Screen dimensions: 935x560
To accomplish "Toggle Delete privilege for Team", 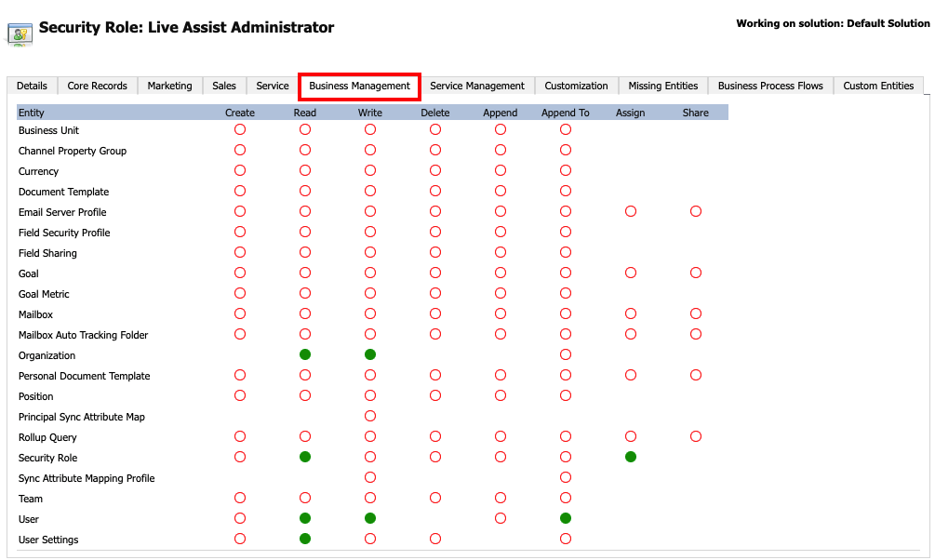I will point(435,498).
